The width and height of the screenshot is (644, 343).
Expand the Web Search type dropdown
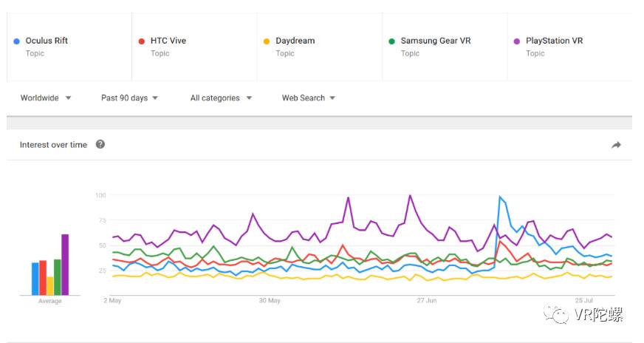pyautogui.click(x=309, y=98)
